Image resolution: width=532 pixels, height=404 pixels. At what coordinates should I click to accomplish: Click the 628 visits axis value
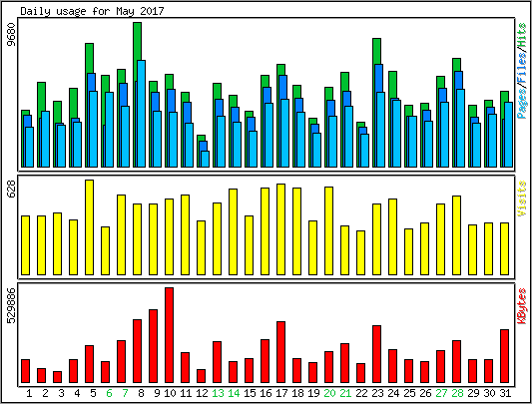12,190
